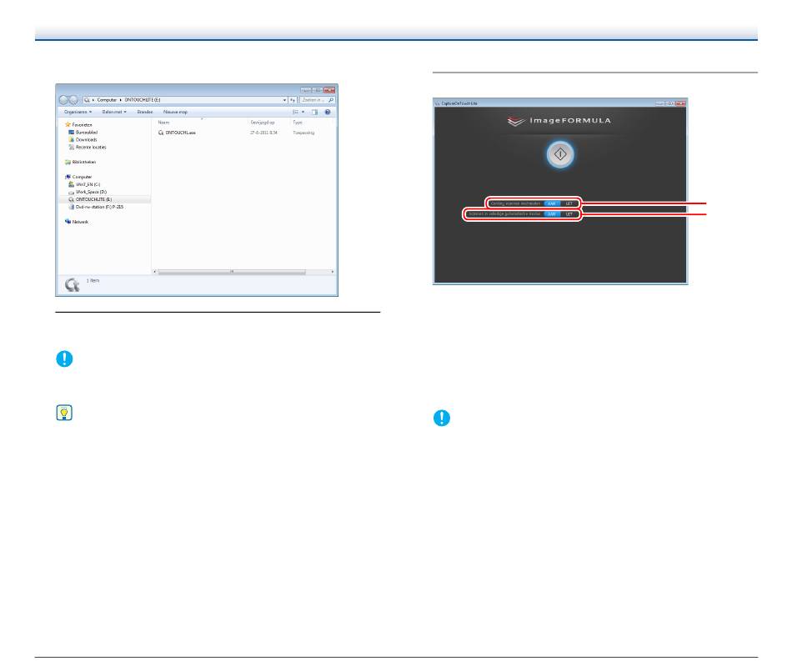Click Computer in the address bar breadcrumb
This screenshot has width=792, height=672.
point(107,100)
